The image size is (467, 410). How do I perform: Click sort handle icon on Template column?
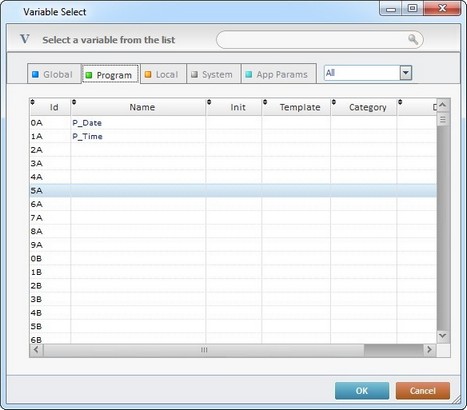click(x=265, y=102)
